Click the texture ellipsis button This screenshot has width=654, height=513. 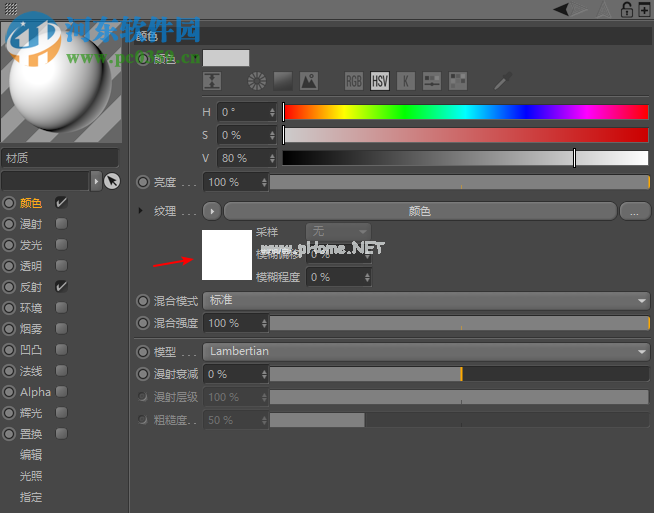click(x=634, y=211)
